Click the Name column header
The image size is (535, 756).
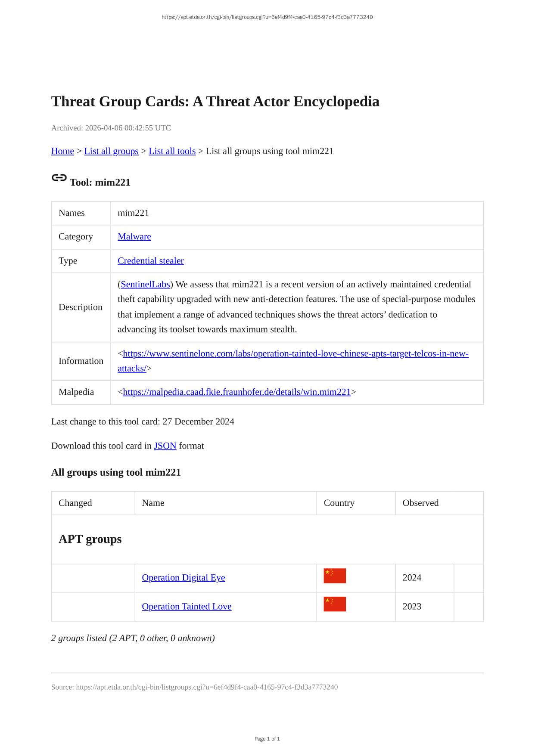click(153, 503)
